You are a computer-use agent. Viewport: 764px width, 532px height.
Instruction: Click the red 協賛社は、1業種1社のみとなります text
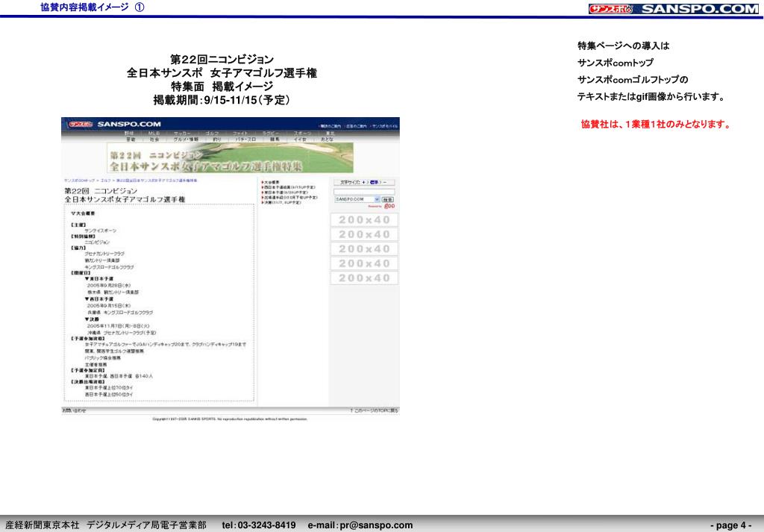[656, 124]
